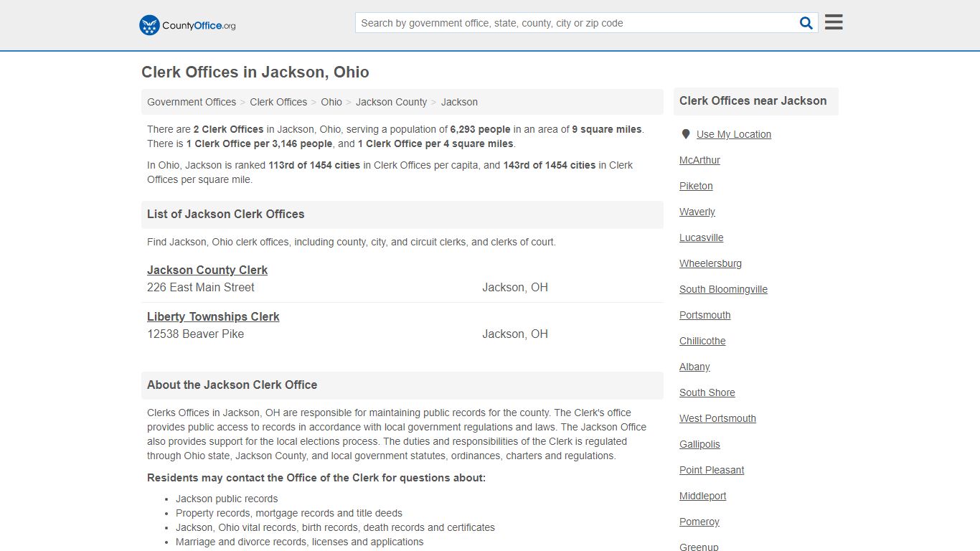This screenshot has height=551, width=980.
Task: Select Greenup in nearby list
Action: [x=699, y=546]
